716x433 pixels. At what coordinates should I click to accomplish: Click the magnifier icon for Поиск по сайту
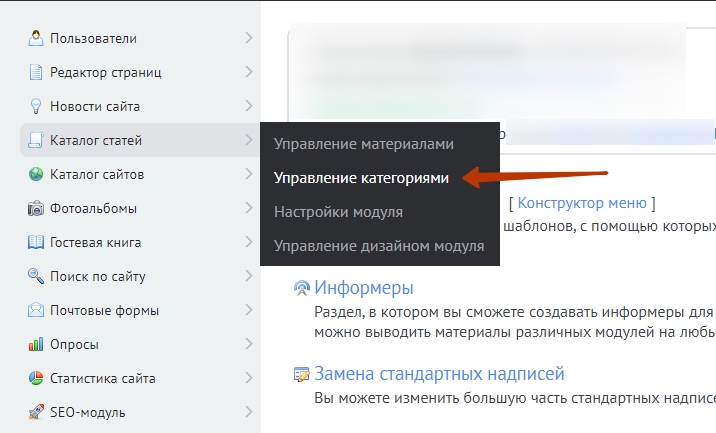click(36, 277)
